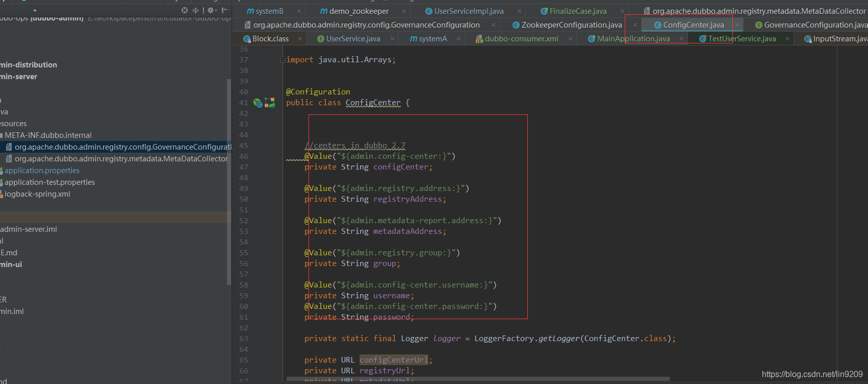Open application-test.properties in project tree
The height and width of the screenshot is (384, 868).
click(x=49, y=182)
